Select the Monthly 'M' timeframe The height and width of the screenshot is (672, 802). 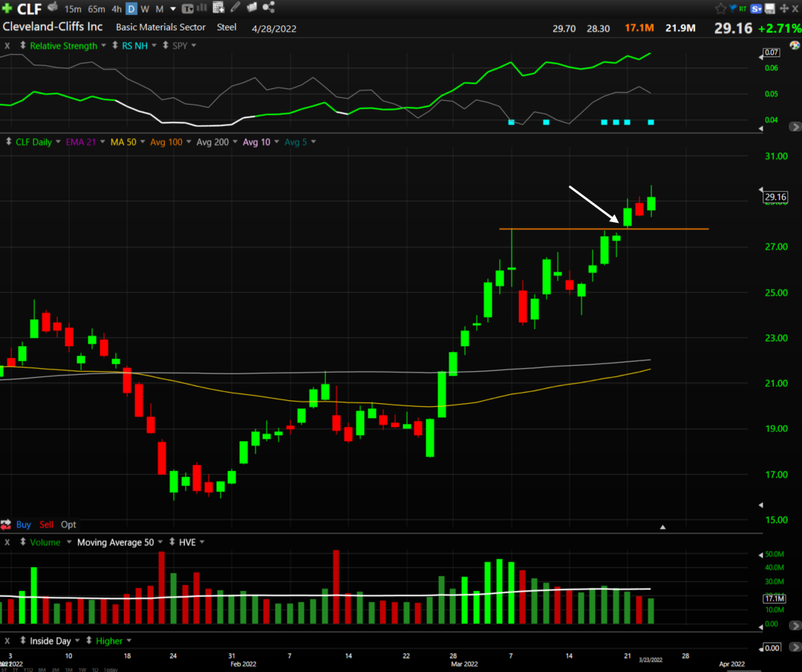(160, 9)
